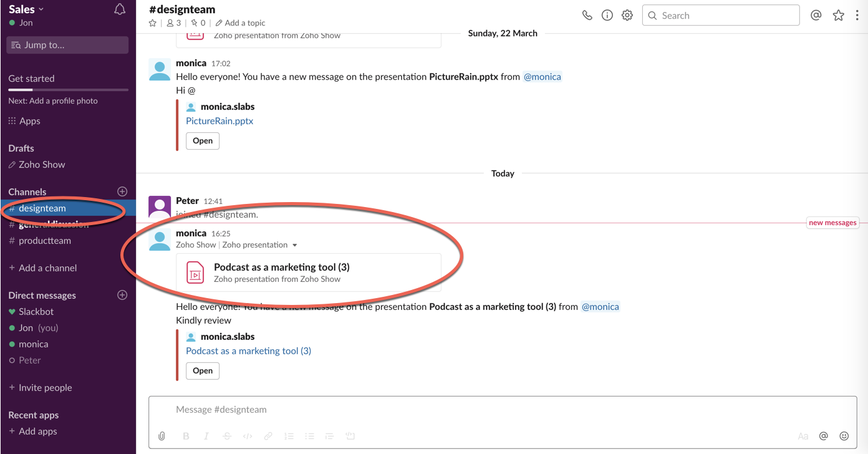Toggle code block formatting
This screenshot has width=868, height=454.
(x=350, y=436)
